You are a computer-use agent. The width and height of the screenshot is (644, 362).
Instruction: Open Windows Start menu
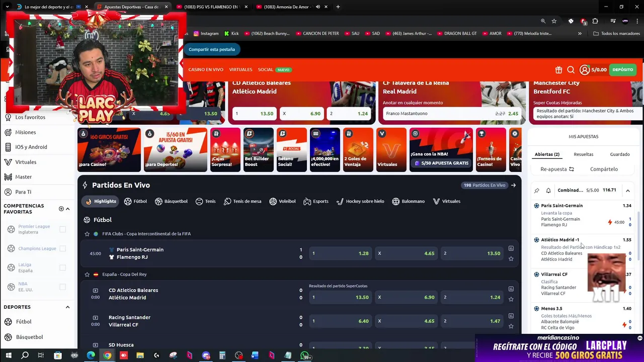8,355
